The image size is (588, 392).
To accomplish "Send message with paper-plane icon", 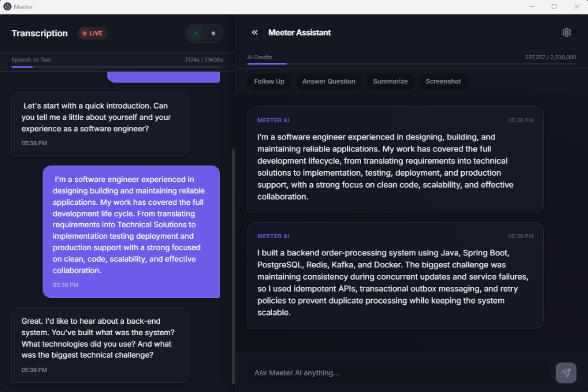I will (566, 372).
